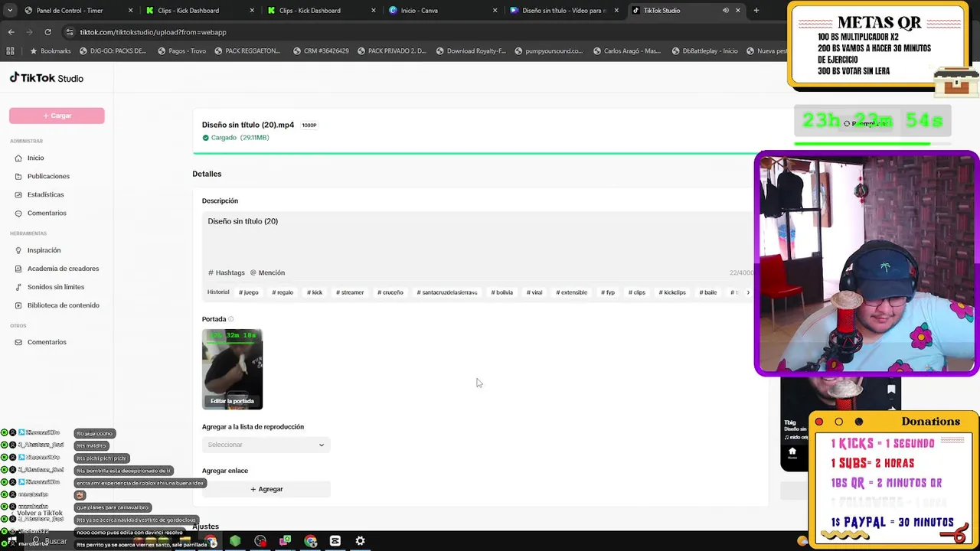Image resolution: width=980 pixels, height=551 pixels.
Task: Add the #fyp hashtag suggestion
Action: click(x=608, y=292)
